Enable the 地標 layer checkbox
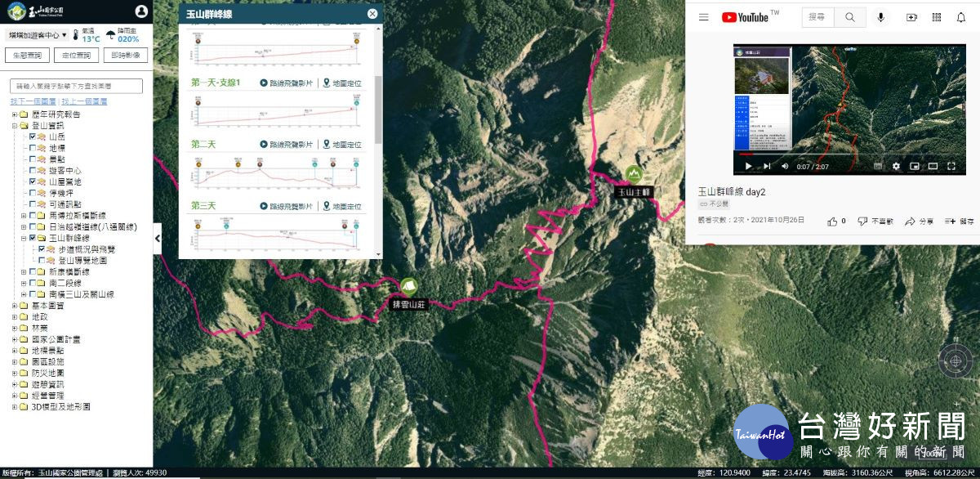This screenshot has height=479, width=980. pyautogui.click(x=33, y=149)
